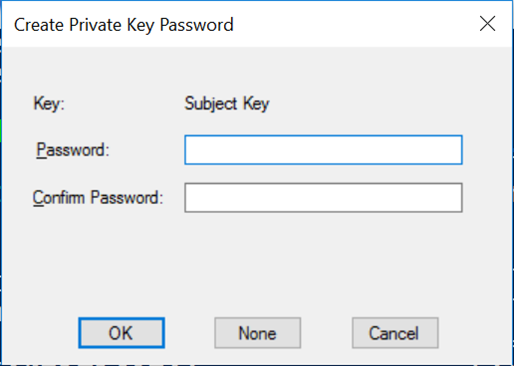Choose None to skip the password
The width and height of the screenshot is (514, 366).
click(257, 333)
